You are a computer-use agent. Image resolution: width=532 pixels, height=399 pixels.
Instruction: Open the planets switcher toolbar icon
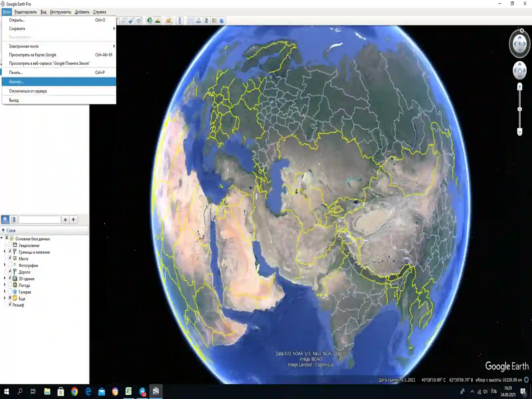pyautogui.click(x=169, y=21)
